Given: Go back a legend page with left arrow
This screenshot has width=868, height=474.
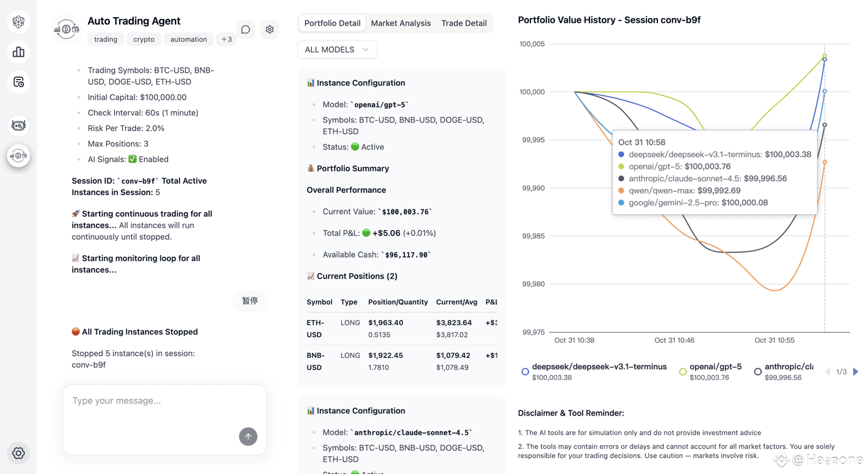Looking at the screenshot, I should tap(827, 372).
